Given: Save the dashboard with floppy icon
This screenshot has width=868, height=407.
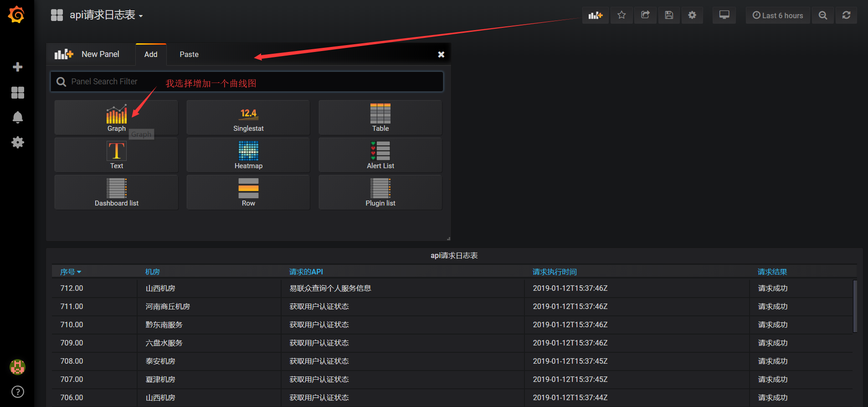Looking at the screenshot, I should (669, 15).
